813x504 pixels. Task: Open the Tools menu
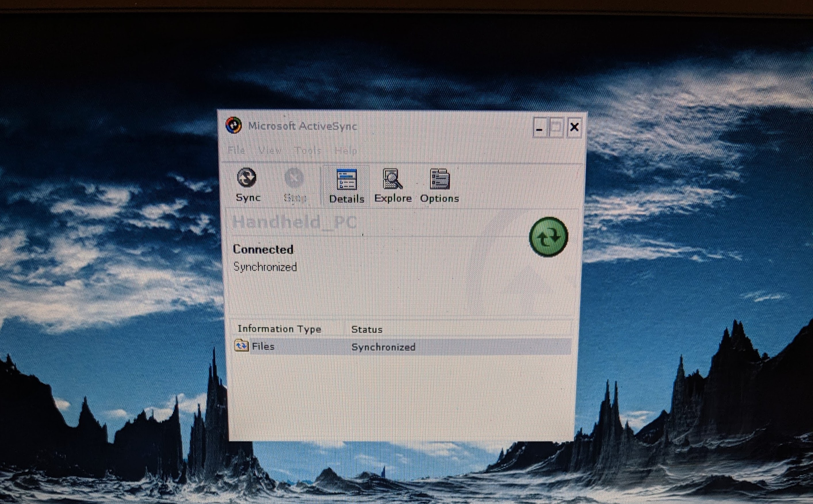tap(308, 151)
